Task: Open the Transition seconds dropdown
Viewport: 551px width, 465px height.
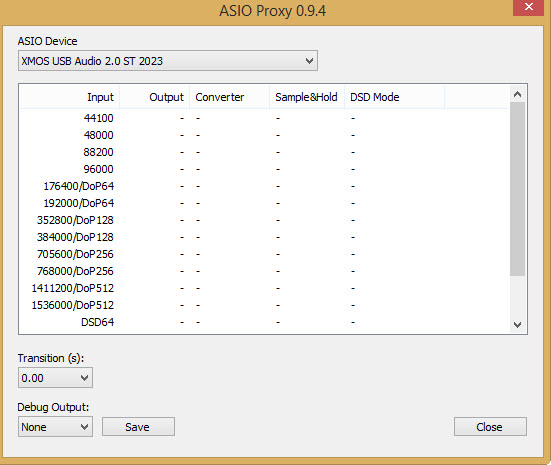Action: pos(55,378)
